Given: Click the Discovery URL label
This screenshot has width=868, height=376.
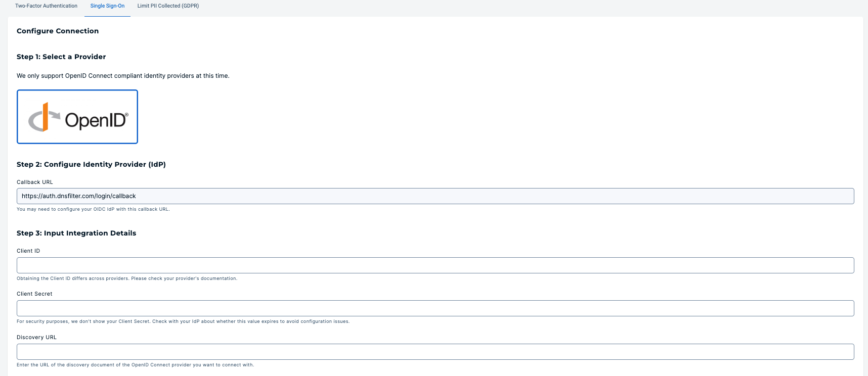Looking at the screenshot, I should [x=36, y=338].
